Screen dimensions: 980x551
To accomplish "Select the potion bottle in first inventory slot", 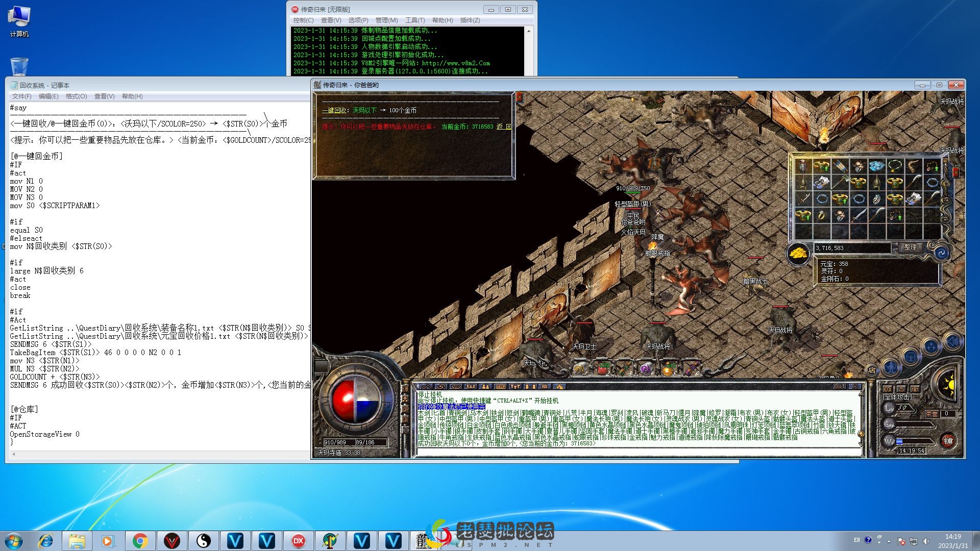I will click(x=803, y=166).
